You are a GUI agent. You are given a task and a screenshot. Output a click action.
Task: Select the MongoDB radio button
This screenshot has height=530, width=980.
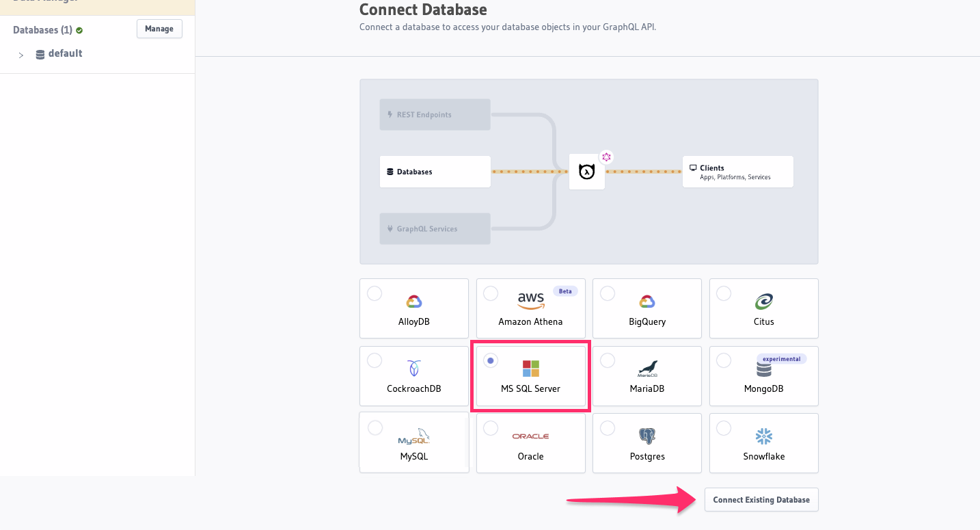(x=724, y=360)
